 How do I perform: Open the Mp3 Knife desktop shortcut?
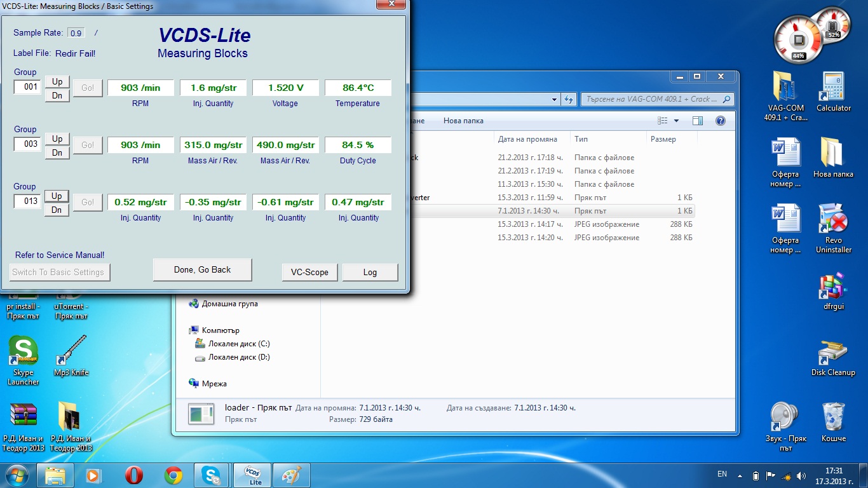click(71, 356)
